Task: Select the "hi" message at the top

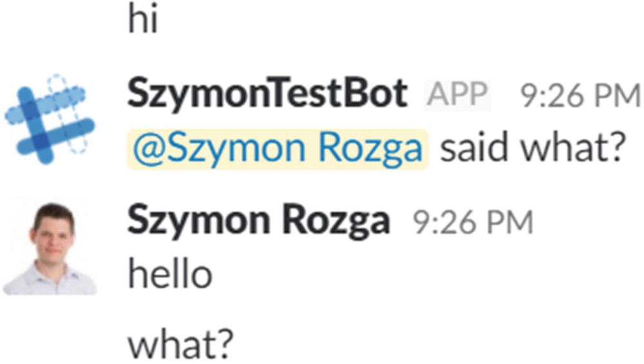Action: [x=142, y=19]
